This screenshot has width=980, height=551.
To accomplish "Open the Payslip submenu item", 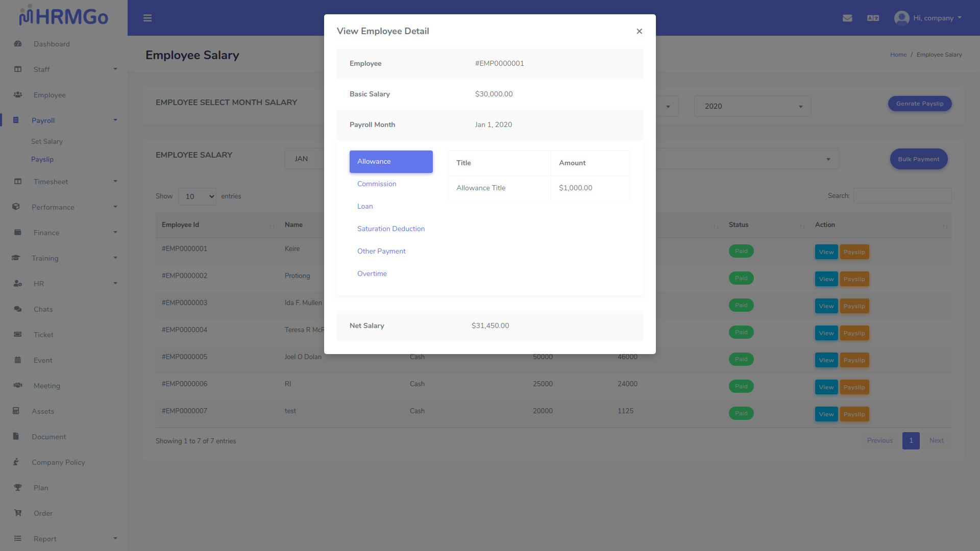I will point(42,159).
